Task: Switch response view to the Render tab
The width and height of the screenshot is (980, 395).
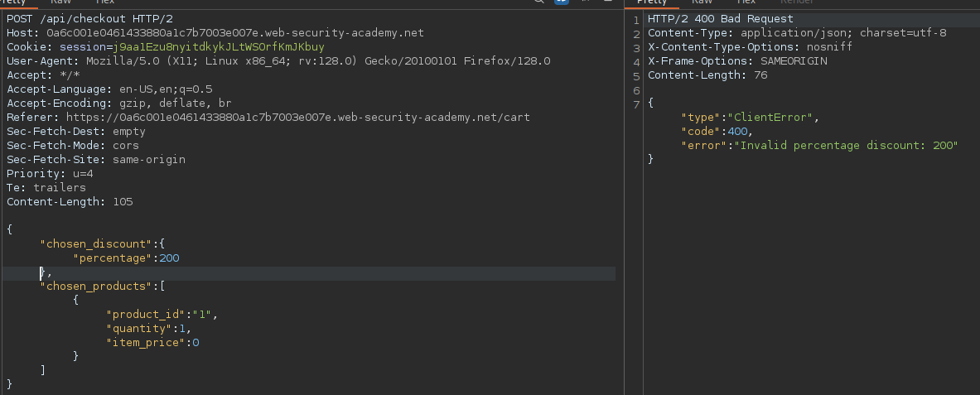Action: point(797,2)
